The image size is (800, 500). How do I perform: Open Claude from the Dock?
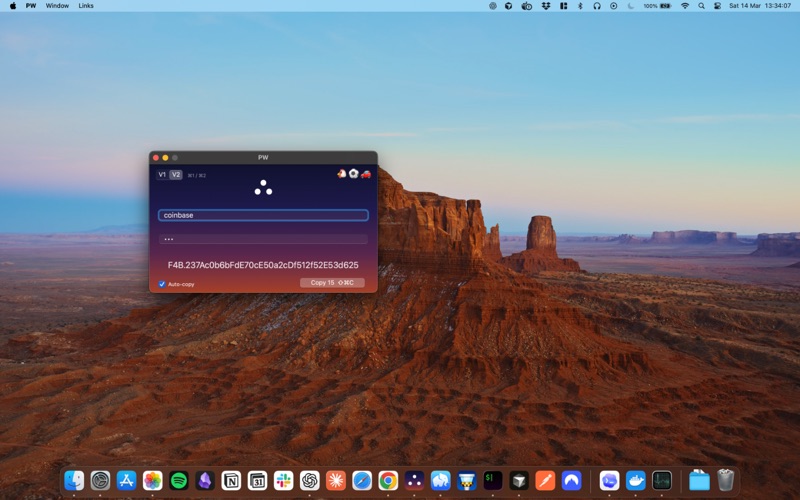(336, 480)
